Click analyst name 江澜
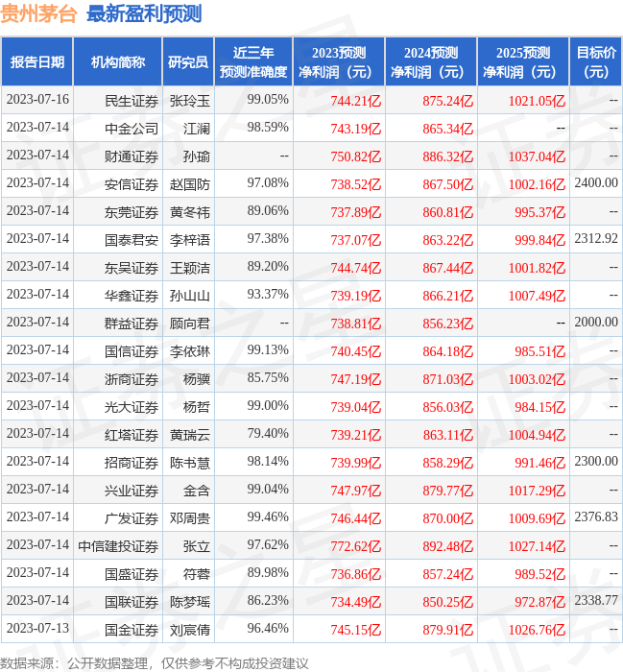This screenshot has height=672, width=623. pyautogui.click(x=197, y=129)
